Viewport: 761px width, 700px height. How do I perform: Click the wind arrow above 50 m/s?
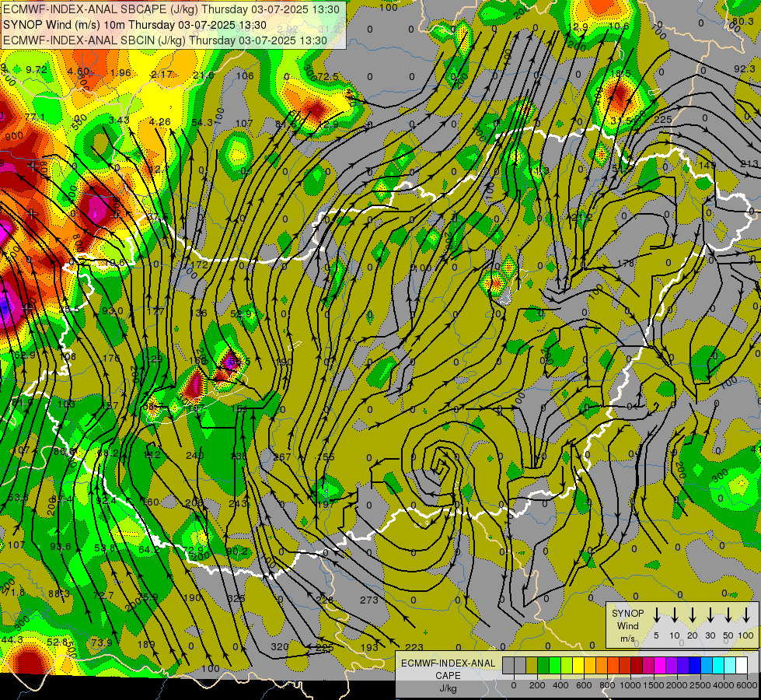point(728,615)
